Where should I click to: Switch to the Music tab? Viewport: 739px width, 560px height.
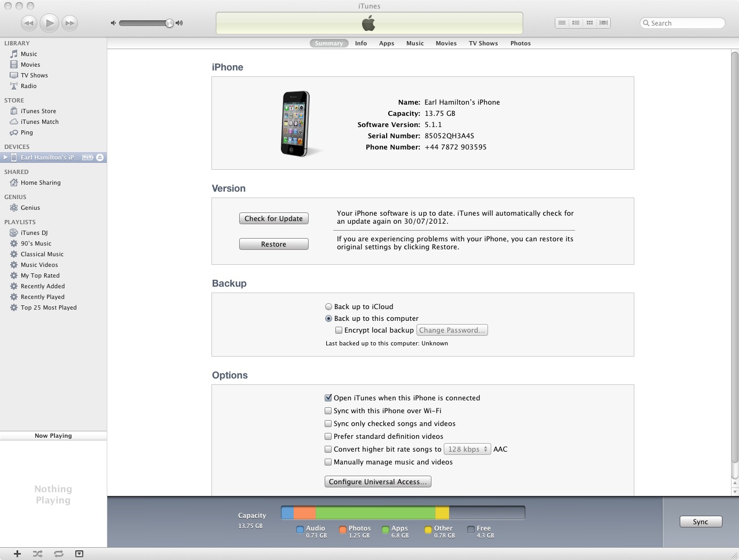(x=415, y=43)
